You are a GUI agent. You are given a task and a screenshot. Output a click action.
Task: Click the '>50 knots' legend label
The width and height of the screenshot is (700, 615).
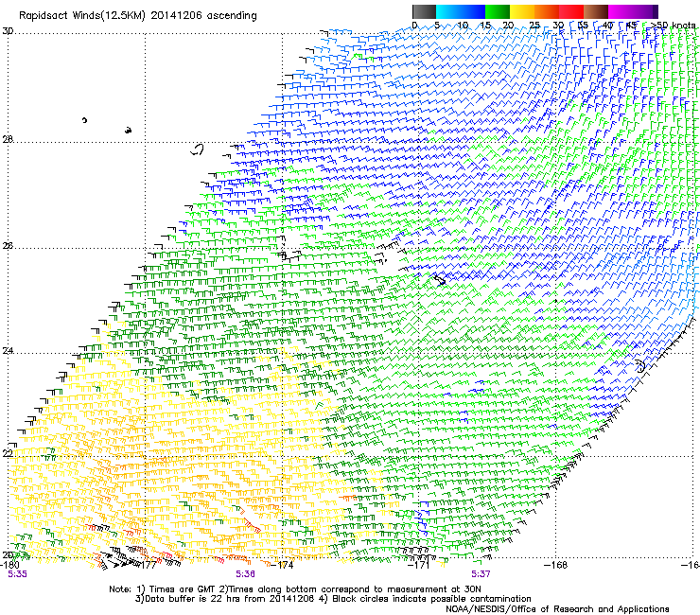pyautogui.click(x=674, y=26)
